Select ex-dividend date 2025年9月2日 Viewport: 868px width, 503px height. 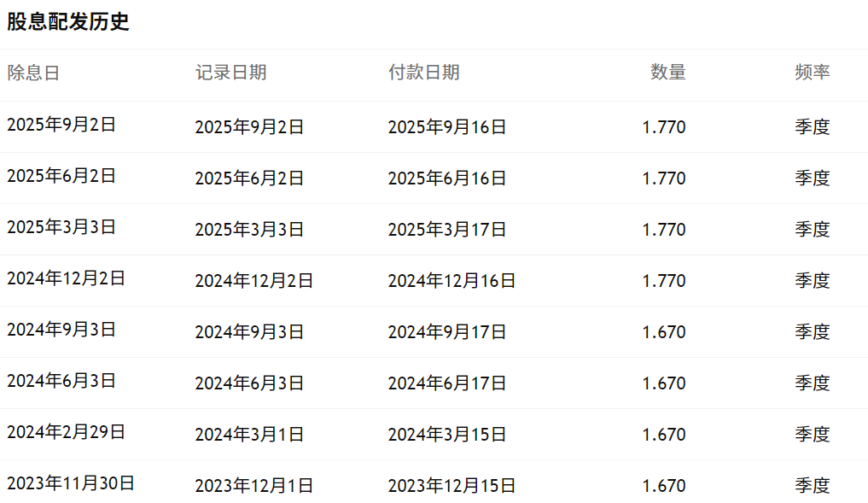pos(61,125)
